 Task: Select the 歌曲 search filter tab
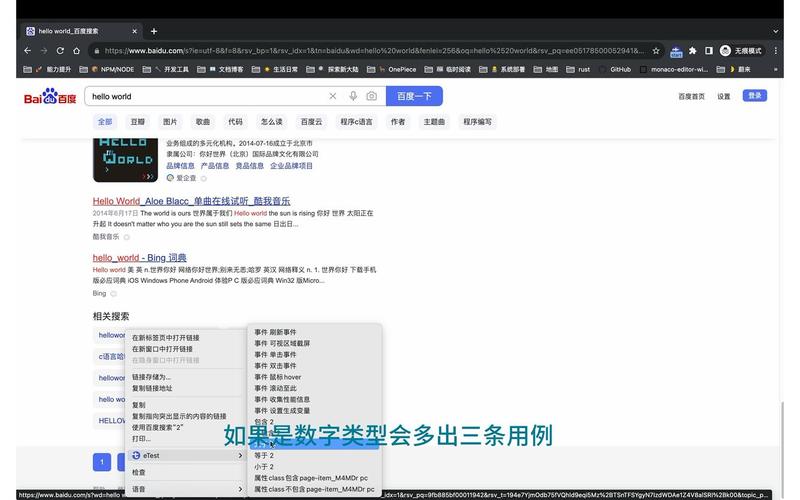tap(203, 121)
